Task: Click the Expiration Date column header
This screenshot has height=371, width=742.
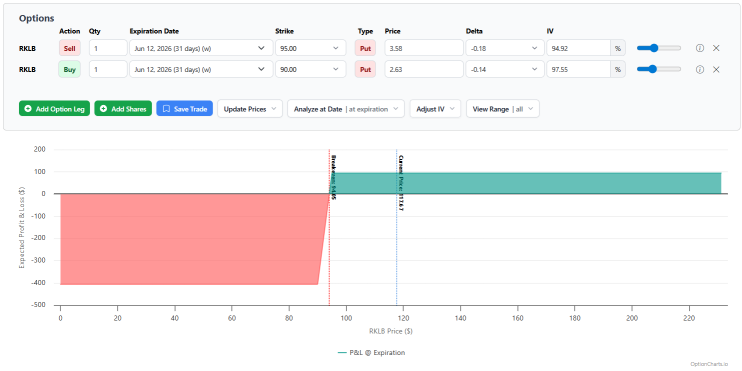Action: click(154, 31)
